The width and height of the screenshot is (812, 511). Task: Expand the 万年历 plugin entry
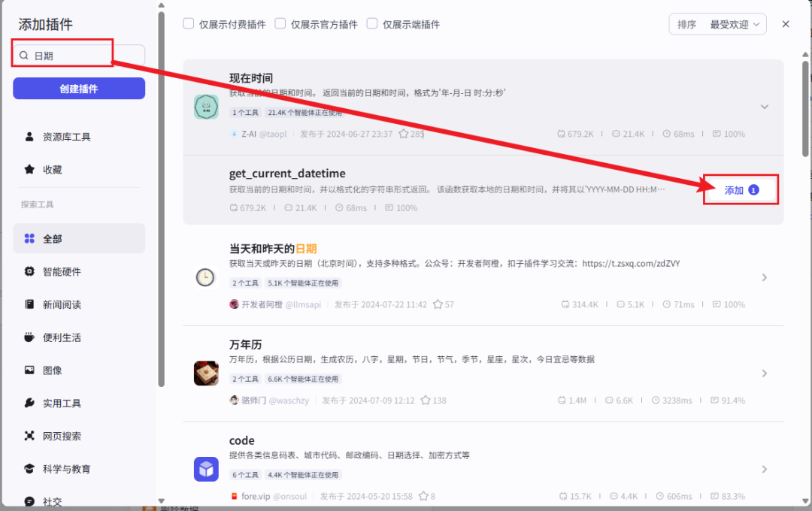(764, 373)
